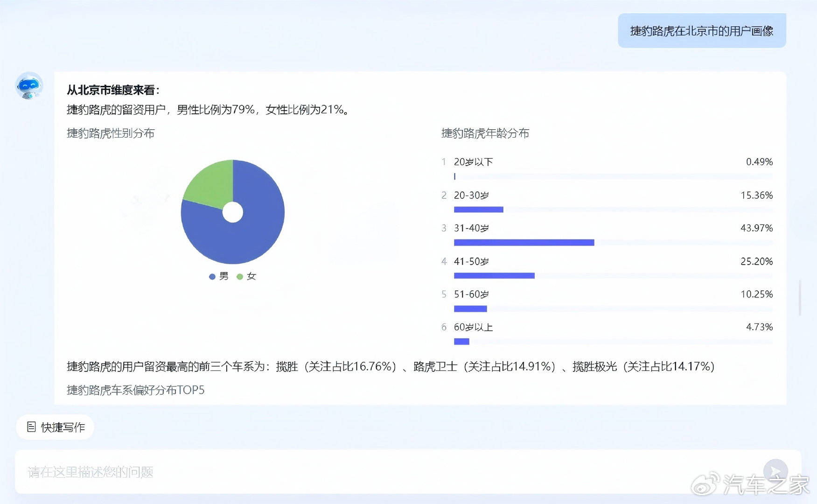The image size is (817, 504).
Task: Open the 快捷写作 quick writing button
Action: tap(55, 427)
